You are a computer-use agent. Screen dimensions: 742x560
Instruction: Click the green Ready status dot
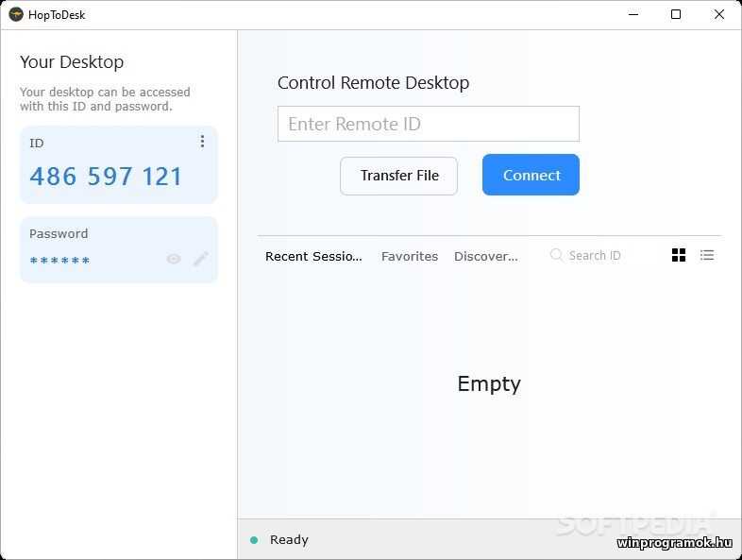click(x=254, y=540)
